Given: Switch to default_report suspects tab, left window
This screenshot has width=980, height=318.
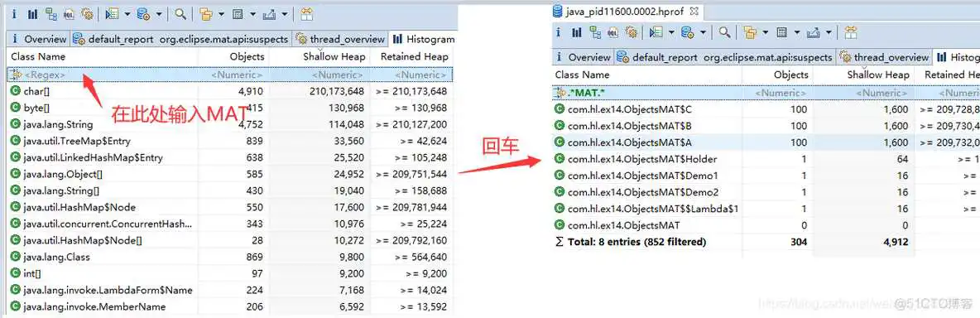Looking at the screenshot, I should tap(180, 39).
